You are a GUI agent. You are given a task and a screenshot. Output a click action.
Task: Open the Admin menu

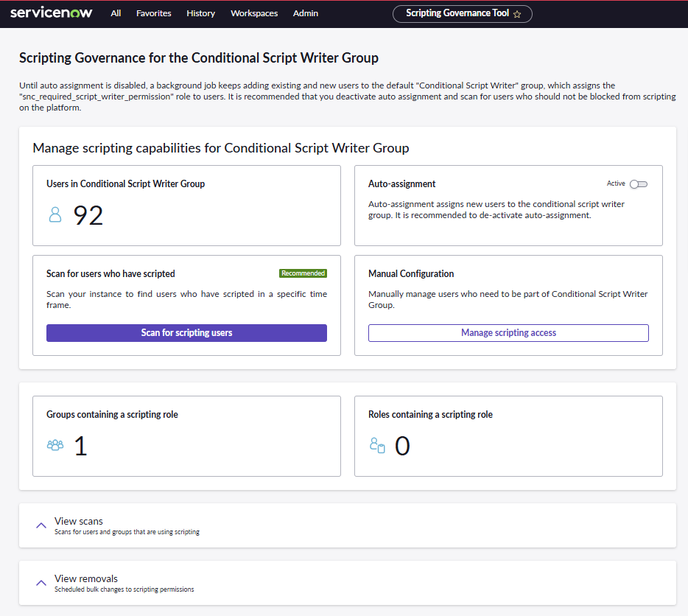(x=306, y=13)
